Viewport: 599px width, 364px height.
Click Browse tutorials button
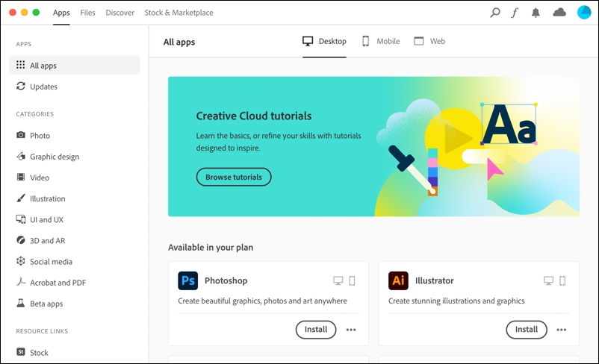234,177
